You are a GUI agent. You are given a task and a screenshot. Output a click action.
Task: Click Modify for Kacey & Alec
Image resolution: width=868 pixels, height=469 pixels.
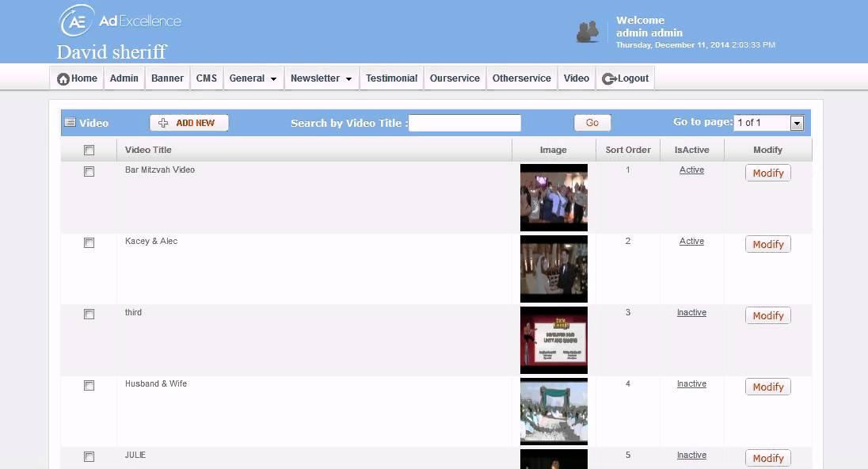(767, 244)
